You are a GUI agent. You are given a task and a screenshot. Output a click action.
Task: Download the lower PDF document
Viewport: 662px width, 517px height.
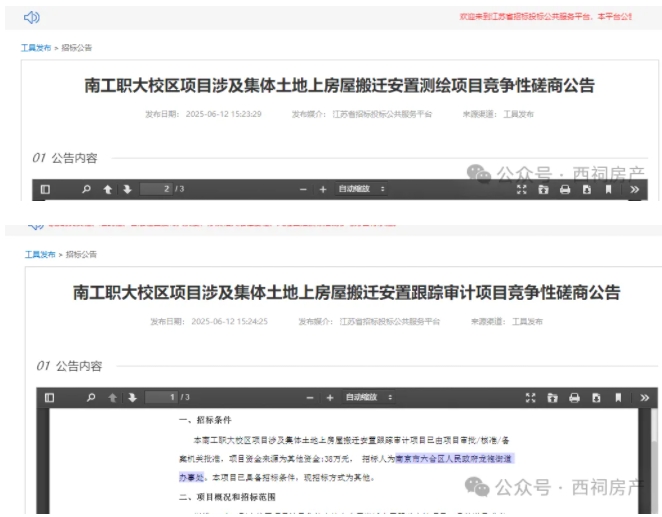[x=596, y=397]
